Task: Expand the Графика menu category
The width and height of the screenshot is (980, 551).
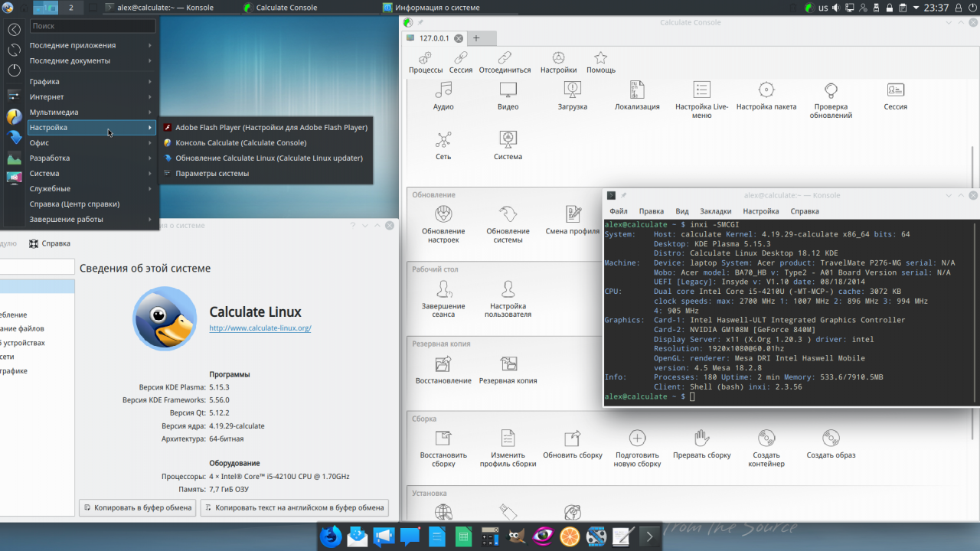Action: coord(91,81)
